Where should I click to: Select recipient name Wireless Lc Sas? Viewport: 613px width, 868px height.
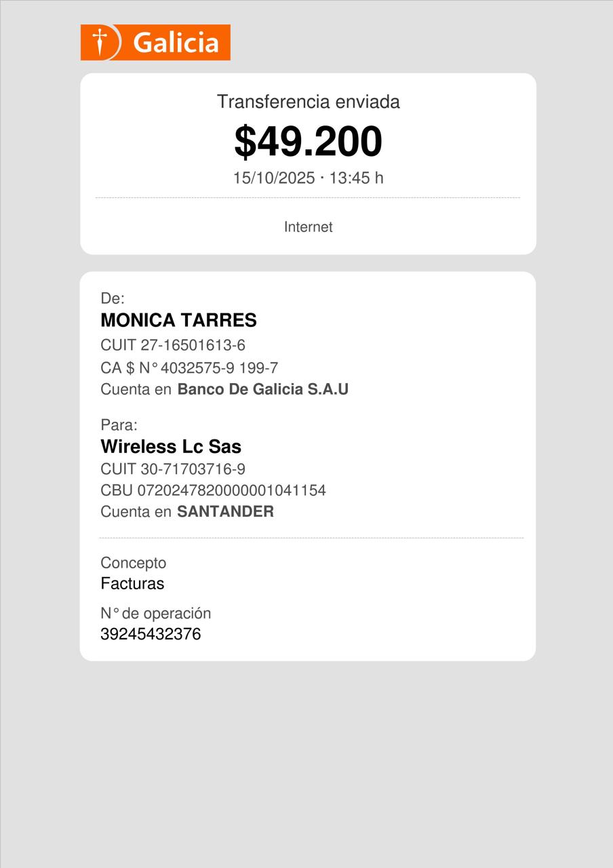(x=171, y=447)
